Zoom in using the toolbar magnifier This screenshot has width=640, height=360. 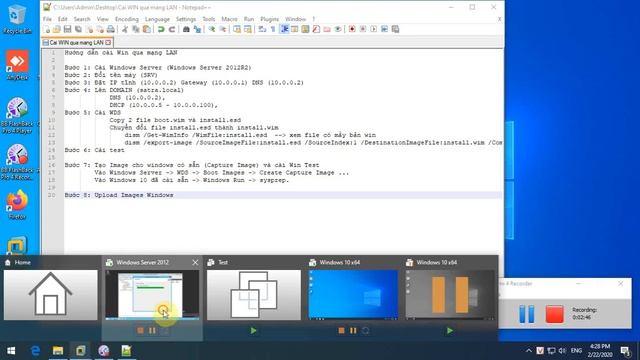click(x=212, y=29)
